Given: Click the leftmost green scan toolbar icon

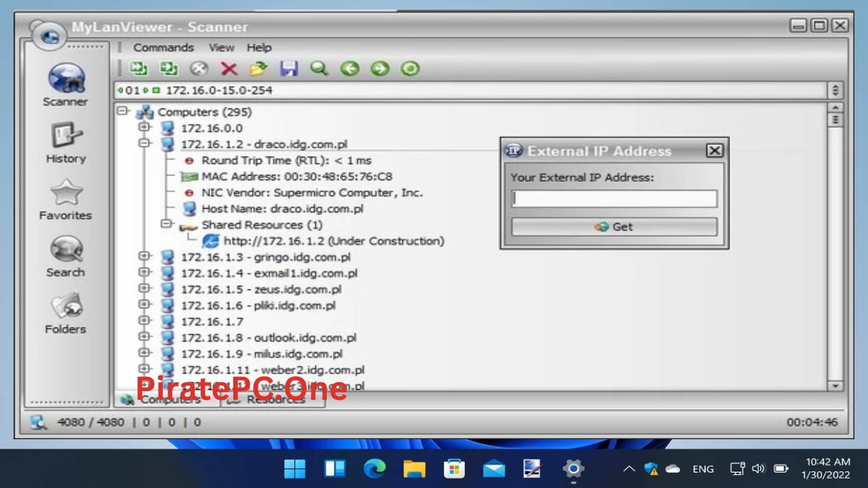Looking at the screenshot, I should point(138,68).
